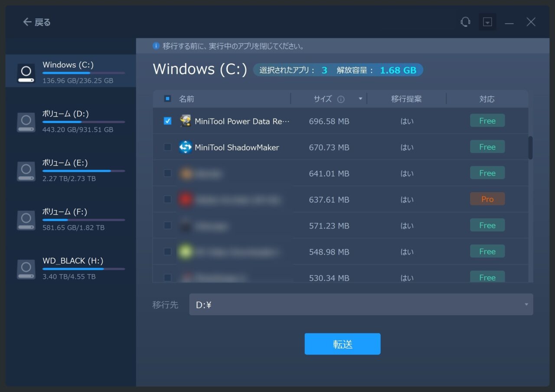The image size is (555, 392).
Task: Go back using the 戻る arrow
Action: (36, 22)
